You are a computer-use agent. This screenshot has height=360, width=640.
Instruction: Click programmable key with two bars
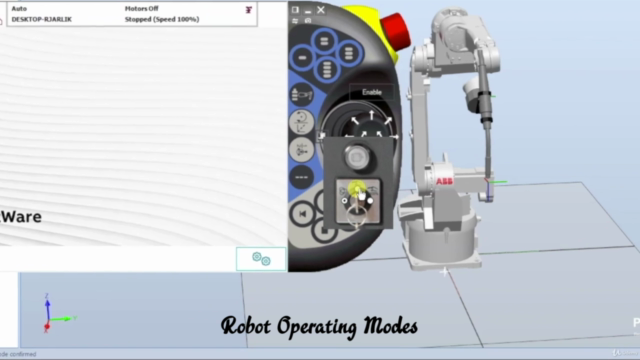pos(324,41)
